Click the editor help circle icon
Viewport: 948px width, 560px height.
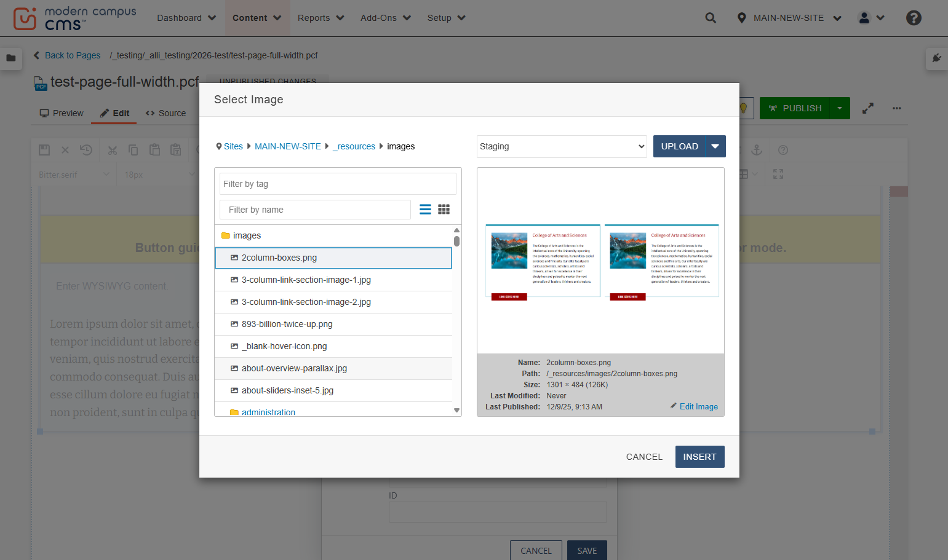(x=783, y=150)
